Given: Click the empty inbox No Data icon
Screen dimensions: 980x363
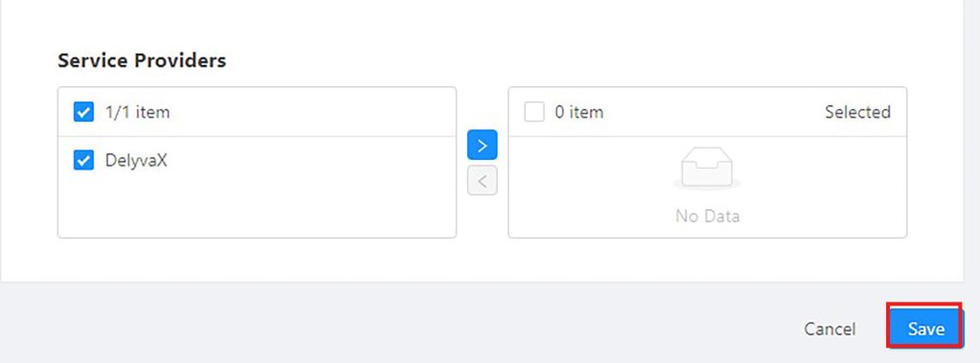Looking at the screenshot, I should pos(707,167).
